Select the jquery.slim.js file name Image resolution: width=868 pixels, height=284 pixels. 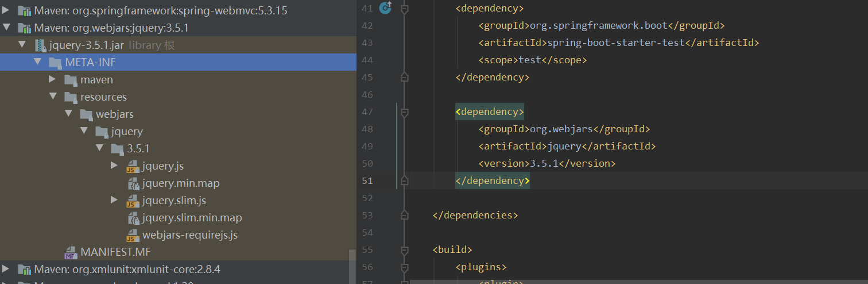(174, 200)
